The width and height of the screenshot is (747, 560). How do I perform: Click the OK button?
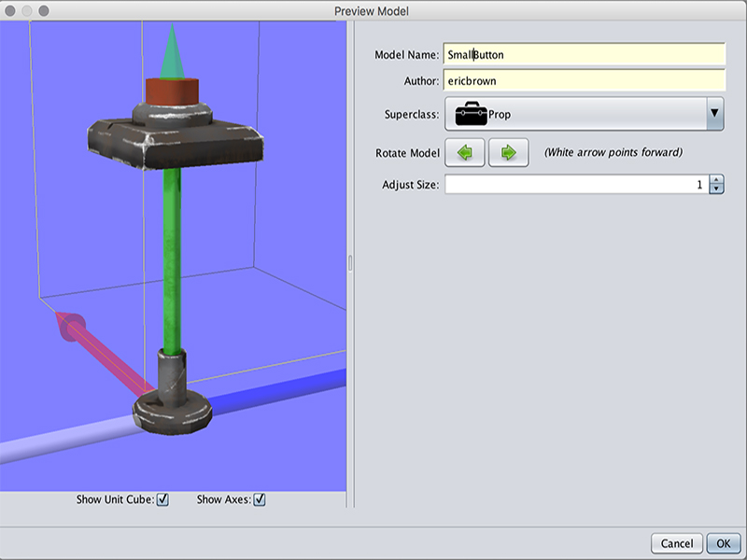(723, 543)
